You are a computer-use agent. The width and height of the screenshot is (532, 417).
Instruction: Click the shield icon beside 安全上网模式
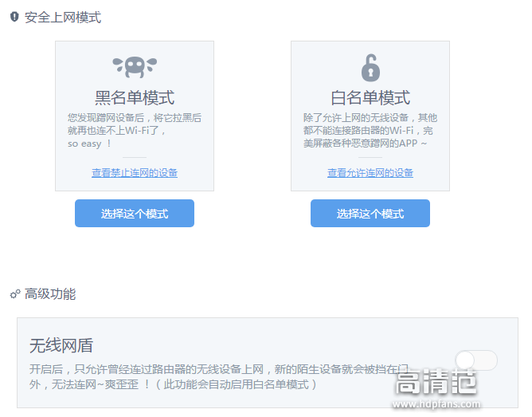click(x=14, y=17)
